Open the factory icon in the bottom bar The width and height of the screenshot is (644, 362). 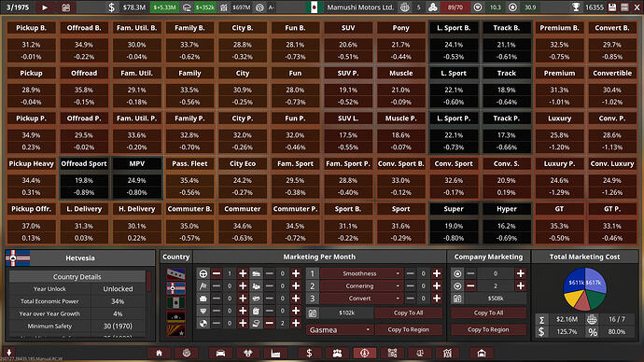[275, 353]
